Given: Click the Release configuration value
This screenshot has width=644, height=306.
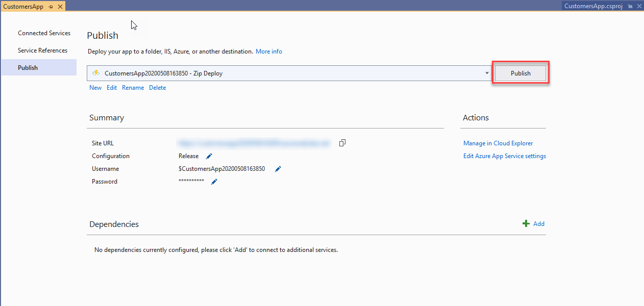Looking at the screenshot, I should tap(189, 156).
